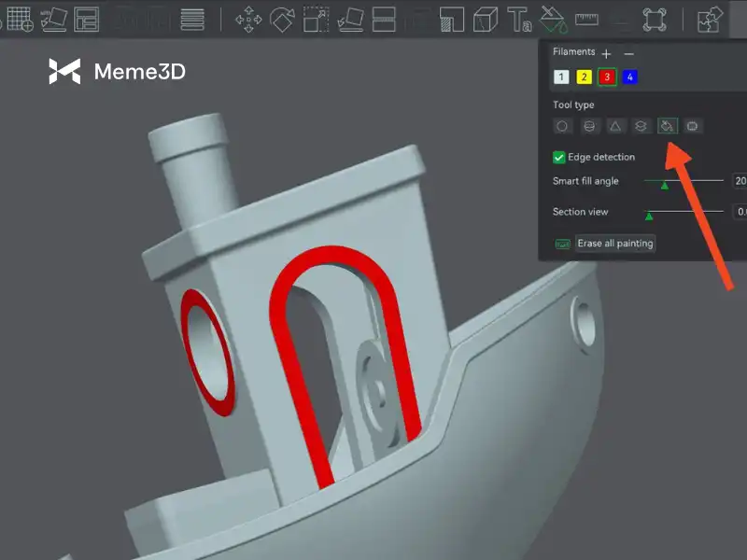Image resolution: width=747 pixels, height=560 pixels.
Task: Open the color painting tool
Action: coord(553,19)
